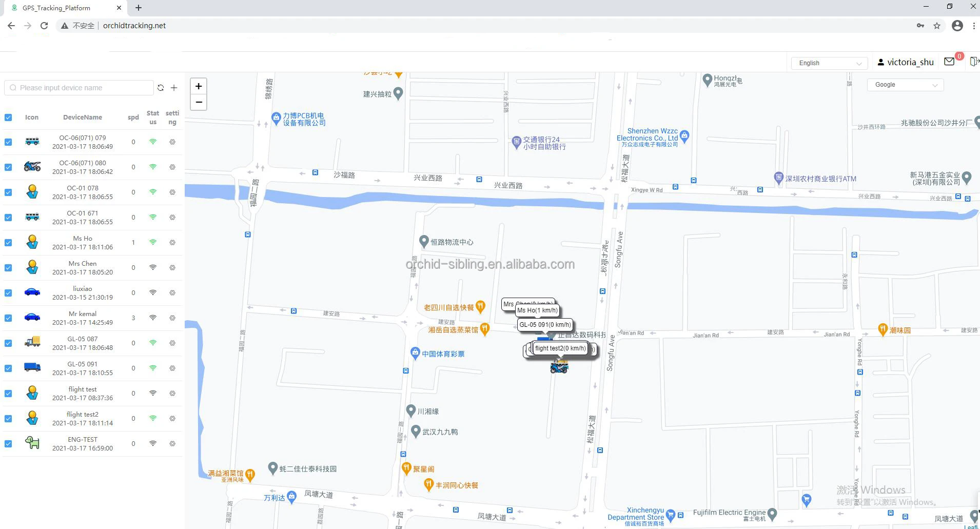Click the logout icon beside the mail icon
Image resolution: width=980 pixels, height=529 pixels.
(x=974, y=62)
